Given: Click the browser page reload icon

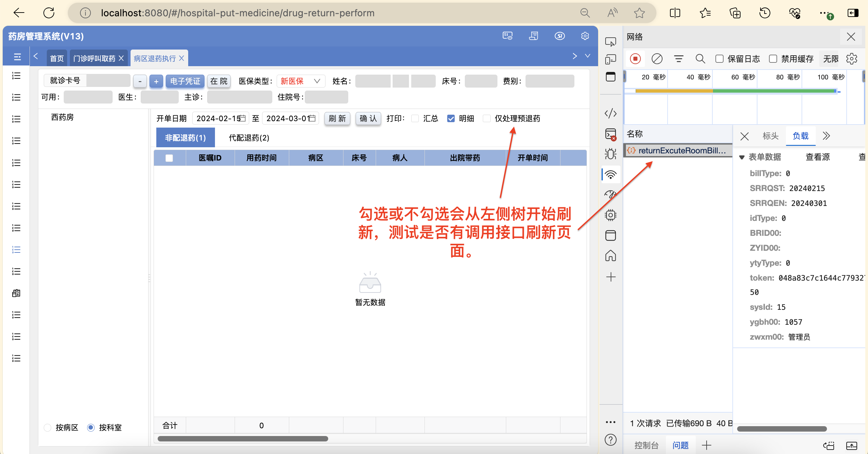Looking at the screenshot, I should point(49,13).
